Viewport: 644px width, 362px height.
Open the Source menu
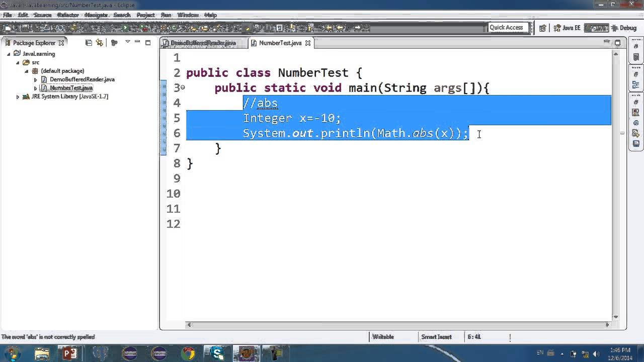(x=43, y=15)
